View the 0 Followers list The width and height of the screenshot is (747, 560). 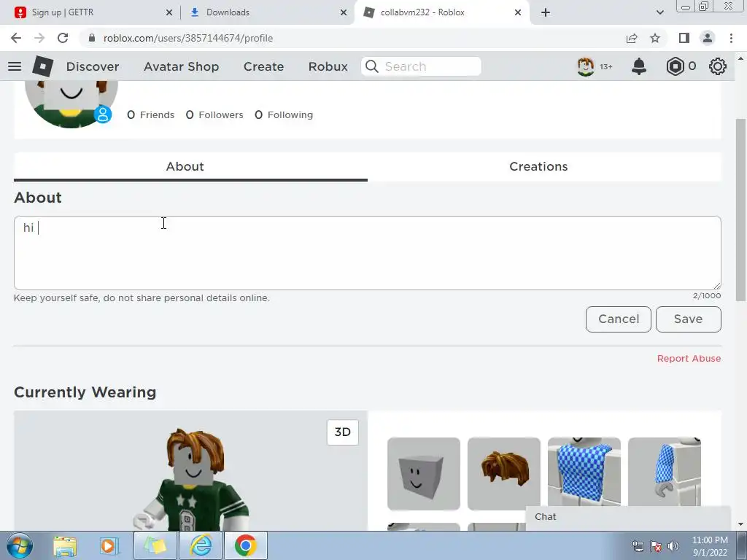[x=214, y=114]
